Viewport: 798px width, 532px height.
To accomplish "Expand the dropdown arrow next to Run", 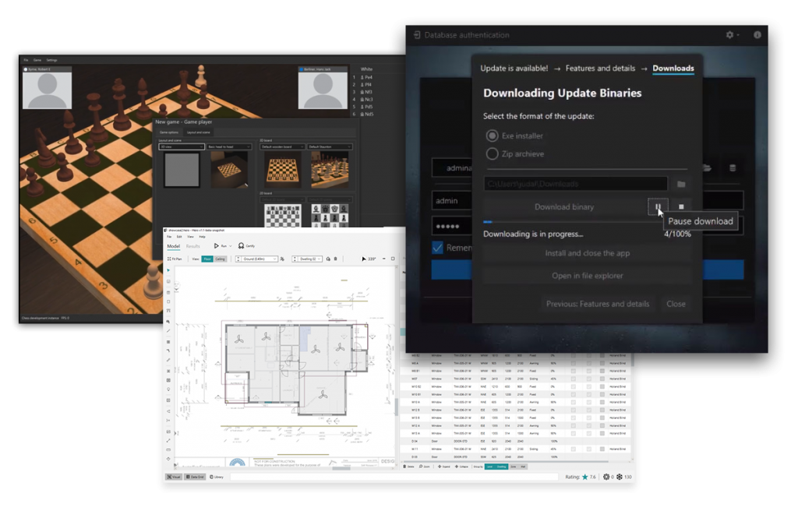I will [230, 246].
